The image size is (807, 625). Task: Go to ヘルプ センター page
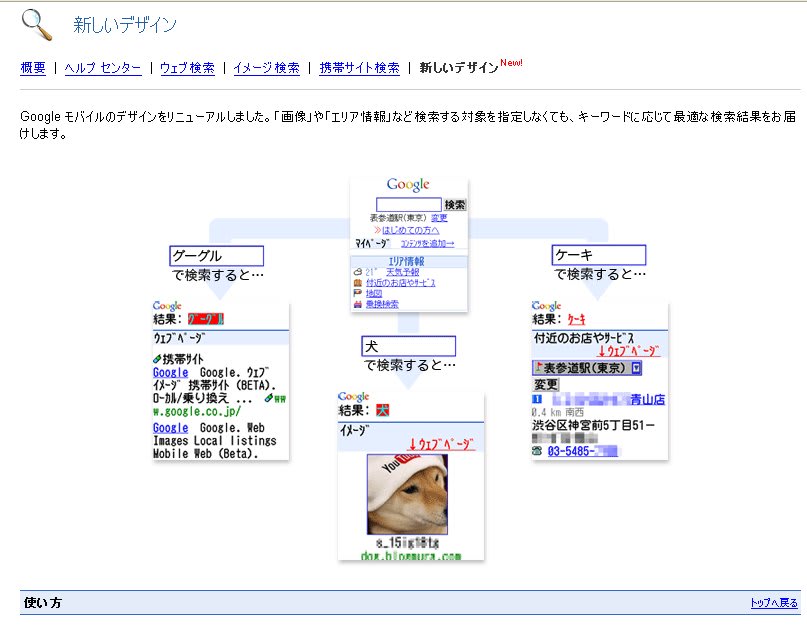pyautogui.click(x=103, y=68)
